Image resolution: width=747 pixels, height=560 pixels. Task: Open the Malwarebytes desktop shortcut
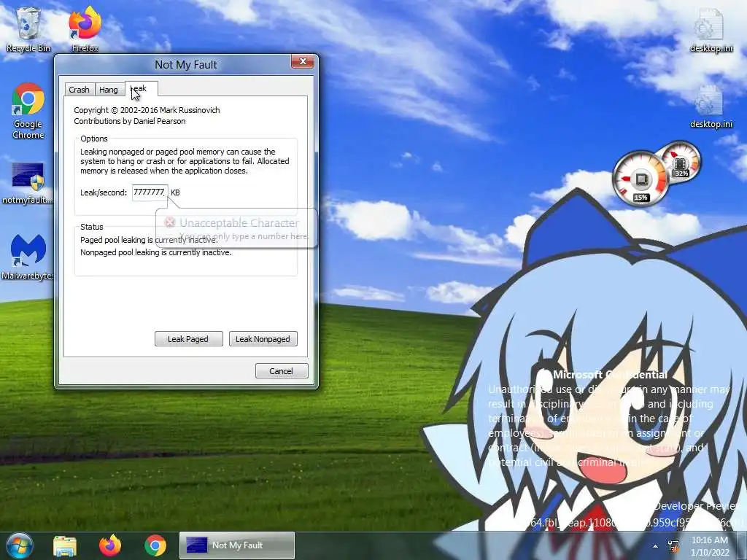[28, 257]
